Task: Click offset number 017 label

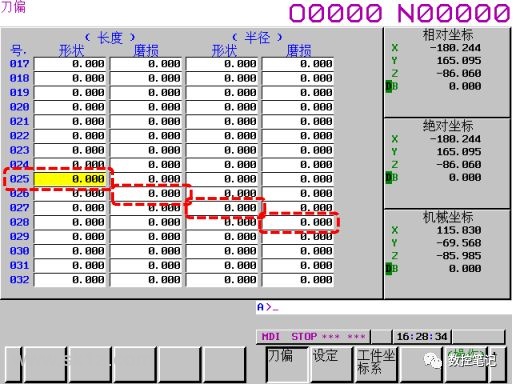Action: [x=20, y=64]
